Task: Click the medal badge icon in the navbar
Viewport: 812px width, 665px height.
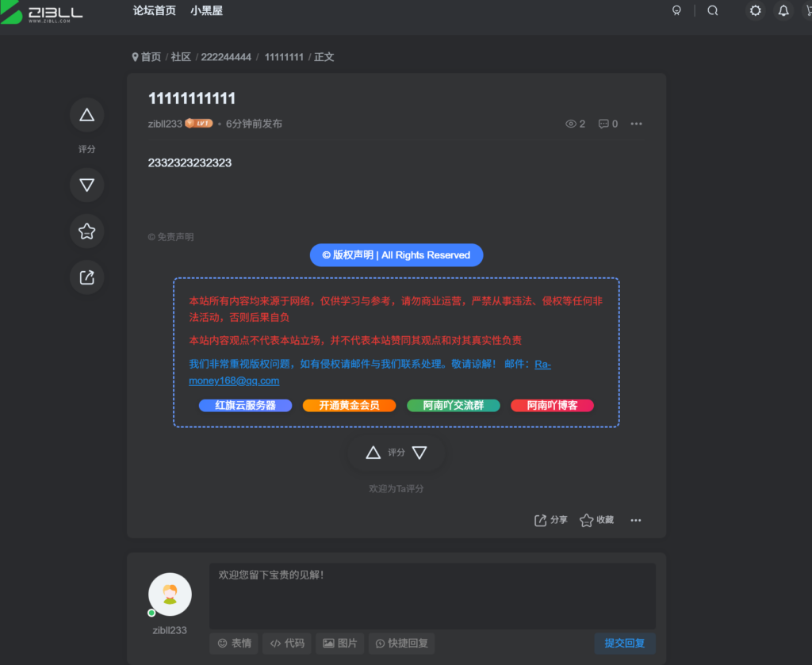Action: 676,10
